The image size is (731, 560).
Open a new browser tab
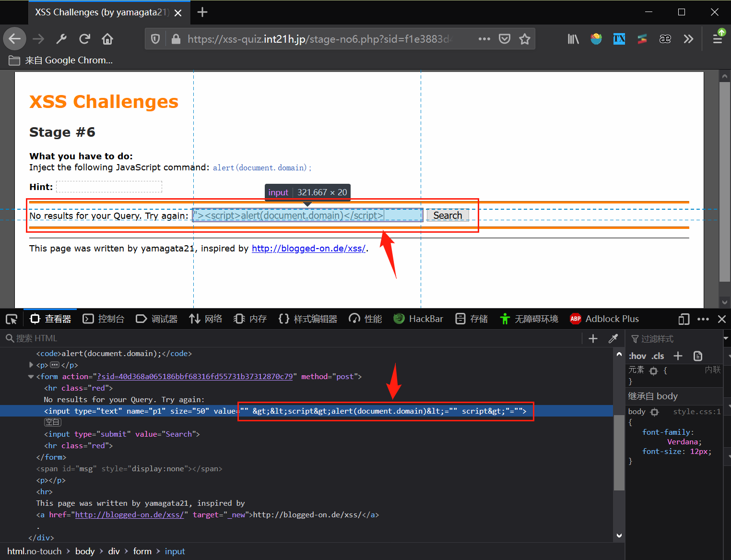202,12
